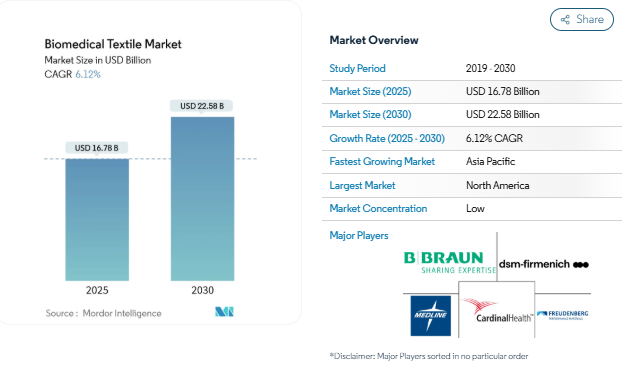Screen dimensions: 625x370
Task: Click the Major Players heading
Action: [x=359, y=235]
